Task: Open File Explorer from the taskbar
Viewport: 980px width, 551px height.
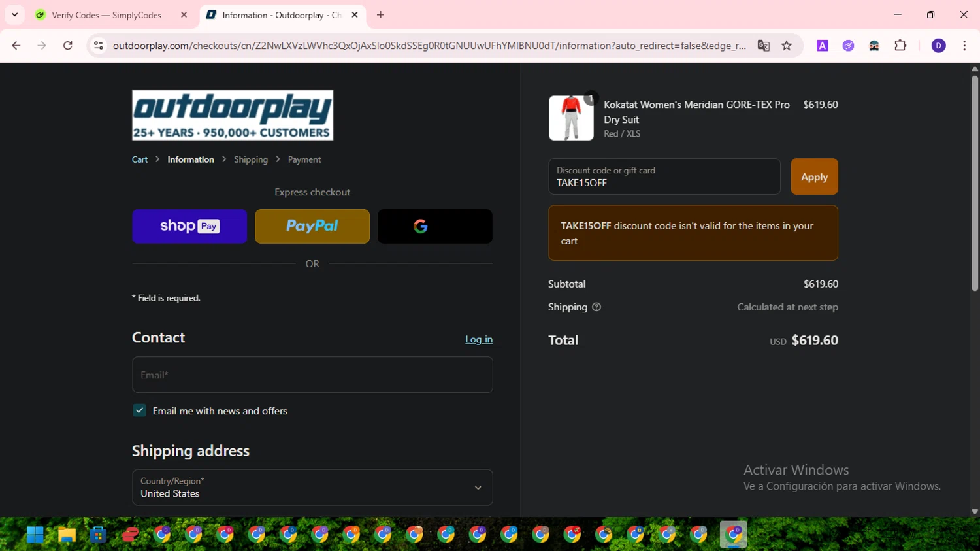Action: tap(67, 535)
